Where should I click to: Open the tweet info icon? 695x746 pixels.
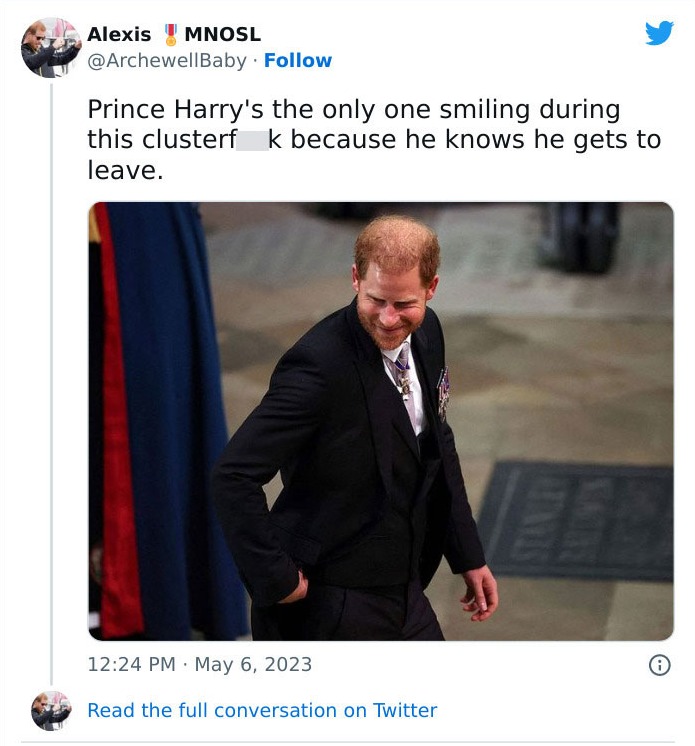click(x=659, y=665)
